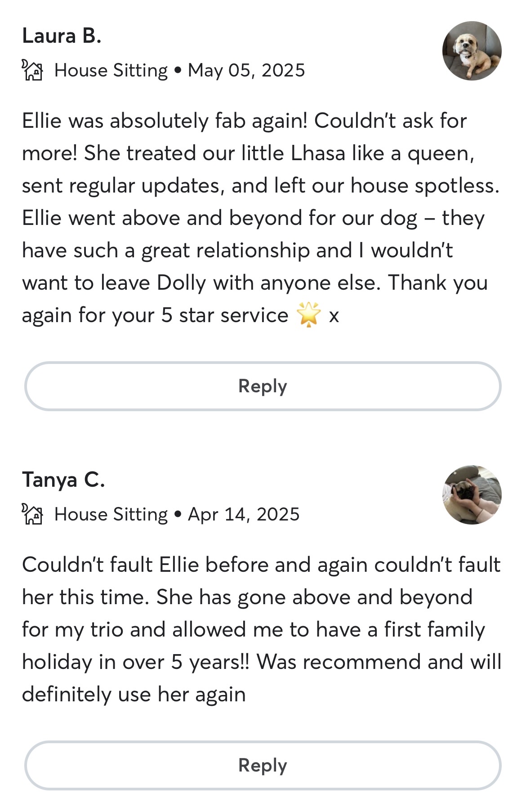Reply to Tanya C.'s review
The height and width of the screenshot is (812, 526).
click(263, 766)
